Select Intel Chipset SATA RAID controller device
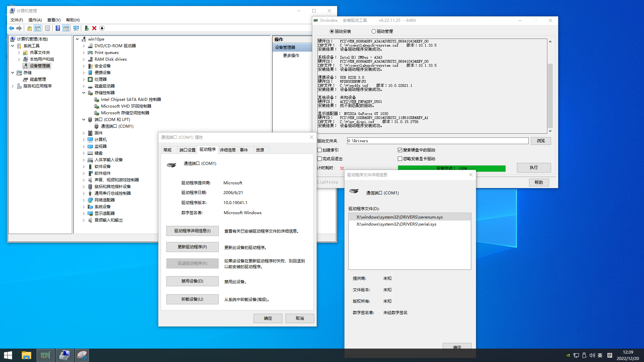644x362 pixels. (131, 100)
